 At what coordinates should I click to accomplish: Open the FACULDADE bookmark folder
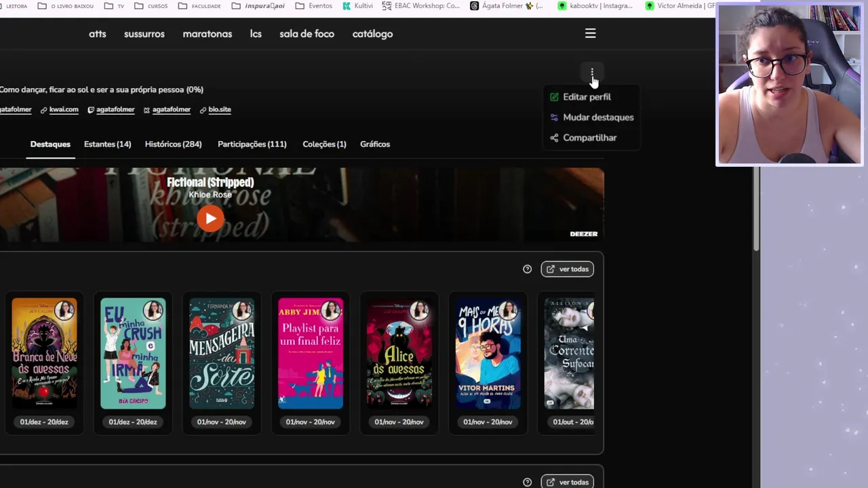click(x=199, y=5)
